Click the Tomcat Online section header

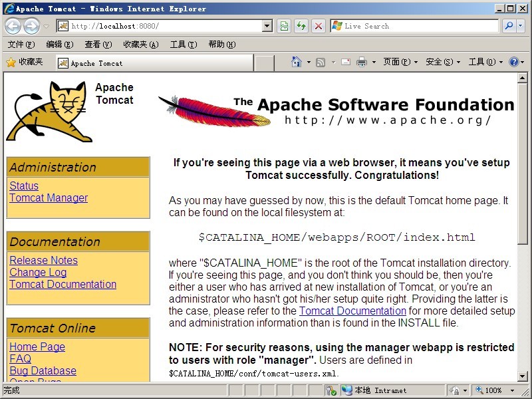point(78,328)
